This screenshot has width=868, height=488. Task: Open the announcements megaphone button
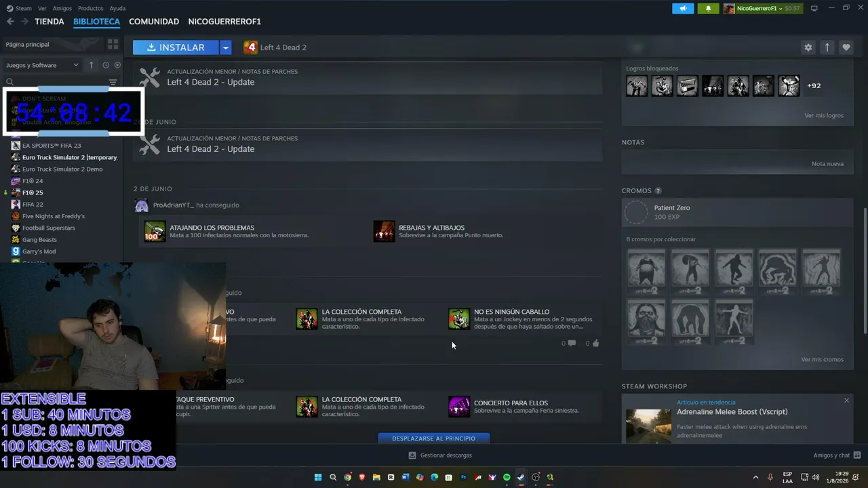click(683, 8)
